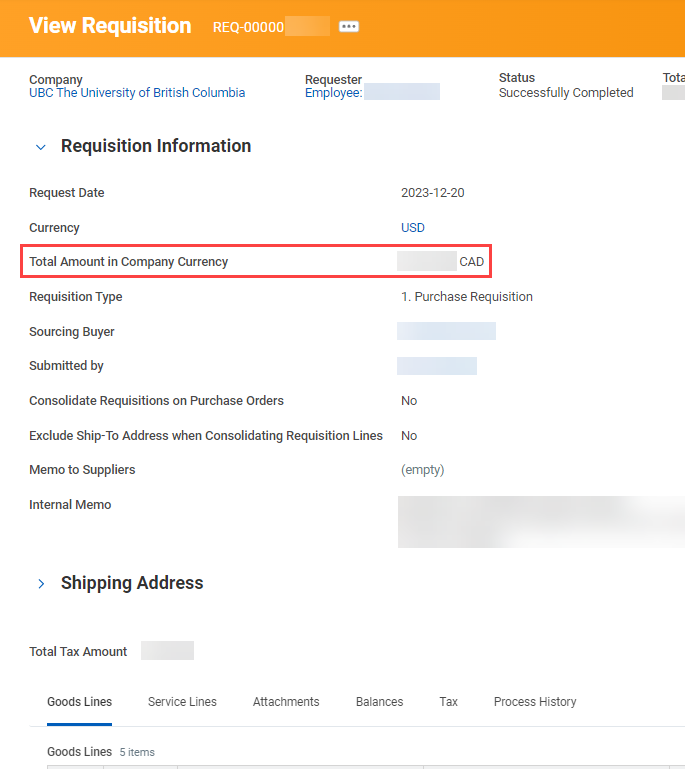Open related actions ellipsis beside requisition number
Image resolution: width=685 pixels, height=769 pixels.
348,27
